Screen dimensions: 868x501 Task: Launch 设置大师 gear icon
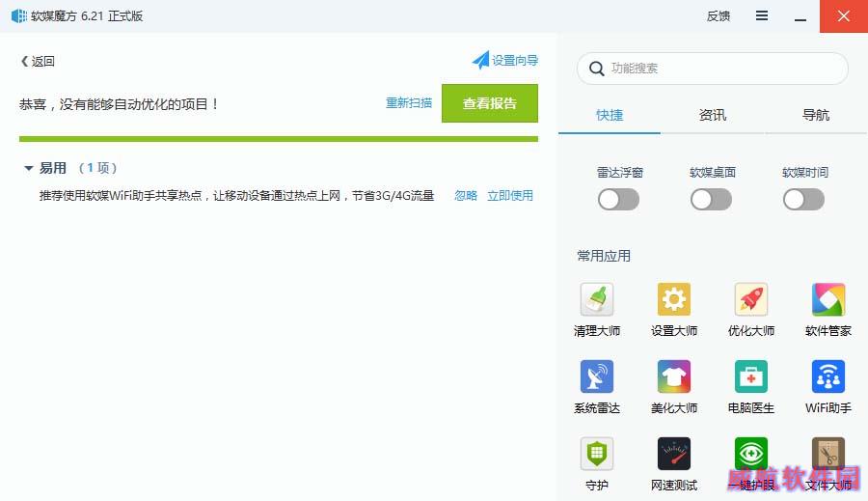674,299
